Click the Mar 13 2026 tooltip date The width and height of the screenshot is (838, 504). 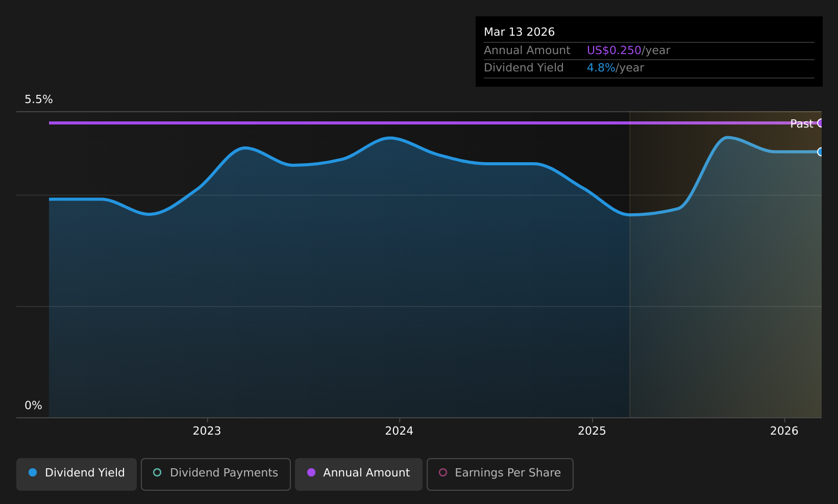tap(519, 32)
